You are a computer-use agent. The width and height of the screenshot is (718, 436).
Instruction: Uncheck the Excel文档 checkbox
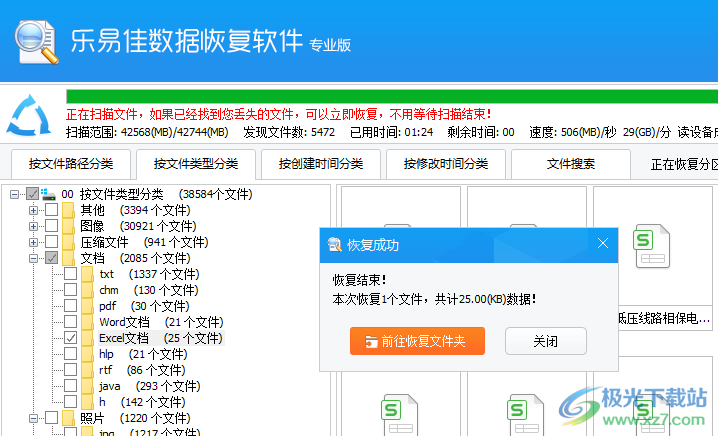point(71,338)
